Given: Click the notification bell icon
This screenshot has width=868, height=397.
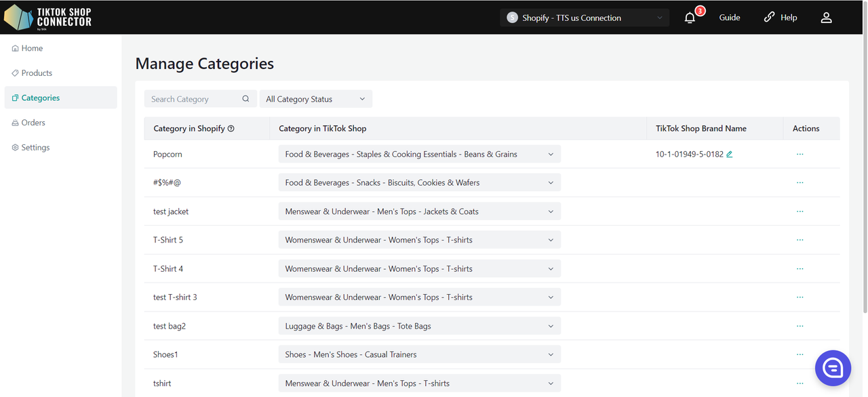Looking at the screenshot, I should [690, 18].
